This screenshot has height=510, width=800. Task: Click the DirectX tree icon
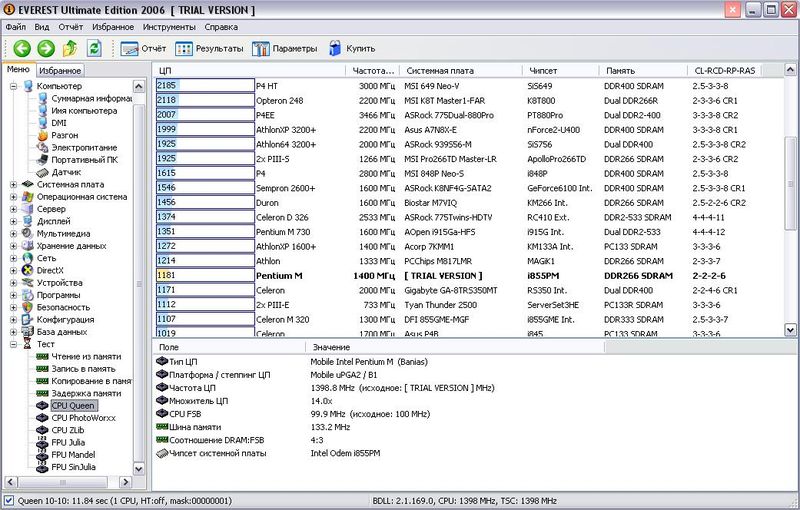[x=28, y=270]
